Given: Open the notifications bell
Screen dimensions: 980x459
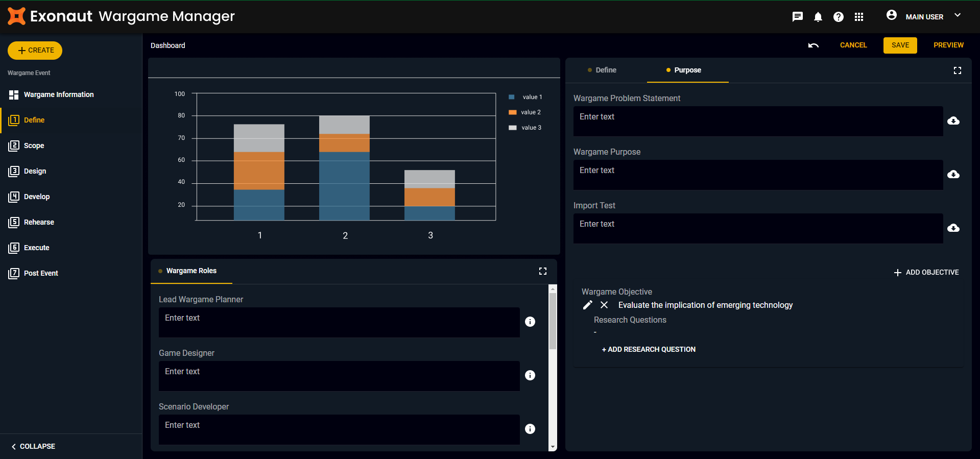Looking at the screenshot, I should click(x=818, y=17).
